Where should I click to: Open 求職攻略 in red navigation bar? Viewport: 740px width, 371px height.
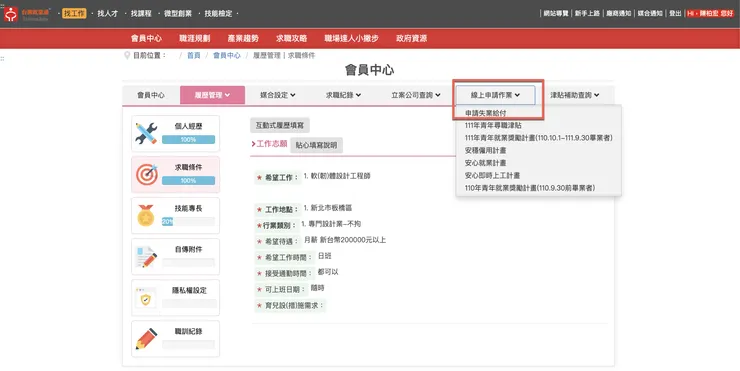[x=292, y=38]
